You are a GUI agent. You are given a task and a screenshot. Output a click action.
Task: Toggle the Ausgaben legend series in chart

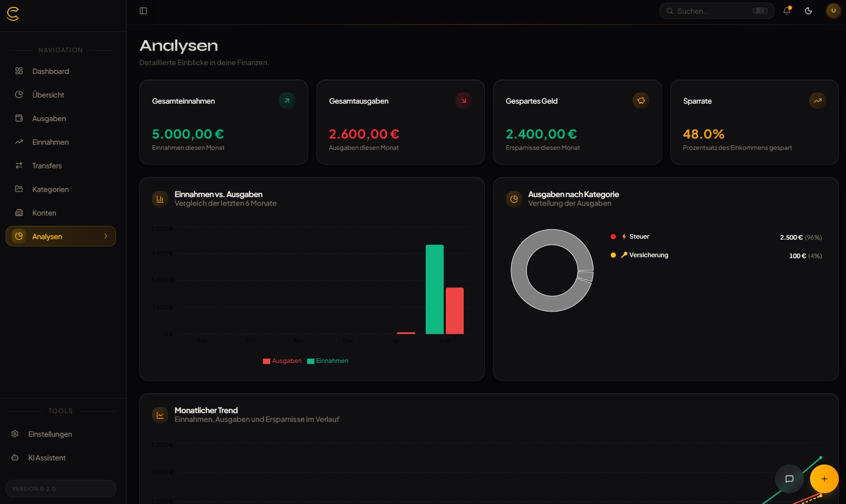[x=282, y=361]
